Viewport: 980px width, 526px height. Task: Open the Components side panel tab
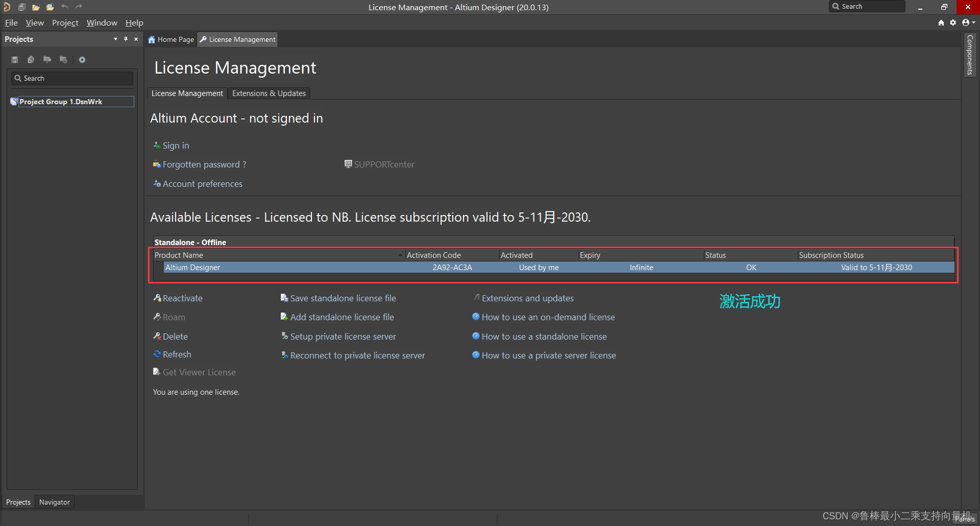[970, 55]
